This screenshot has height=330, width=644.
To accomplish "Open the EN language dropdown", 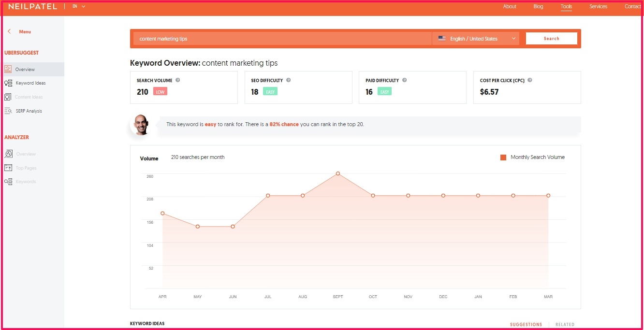I will pos(79,6).
